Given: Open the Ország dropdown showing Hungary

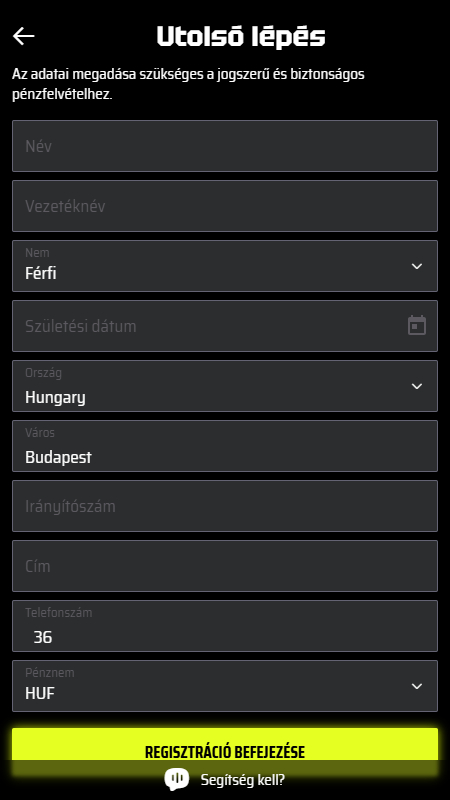Looking at the screenshot, I should pos(225,386).
